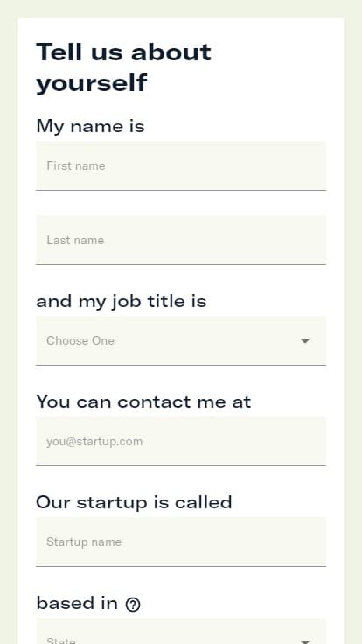Click the Tell us about yourself heading
The image size is (362, 644).
[123, 67]
